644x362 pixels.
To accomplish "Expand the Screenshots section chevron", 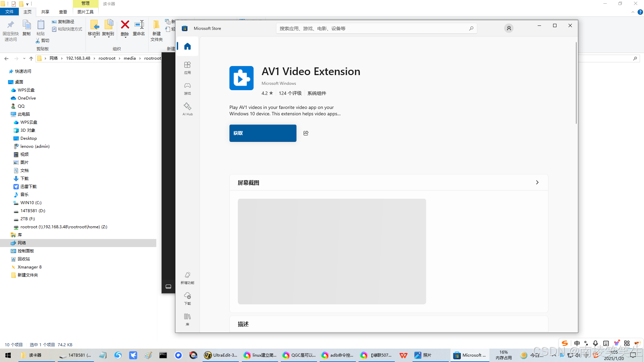I will pyautogui.click(x=537, y=182).
